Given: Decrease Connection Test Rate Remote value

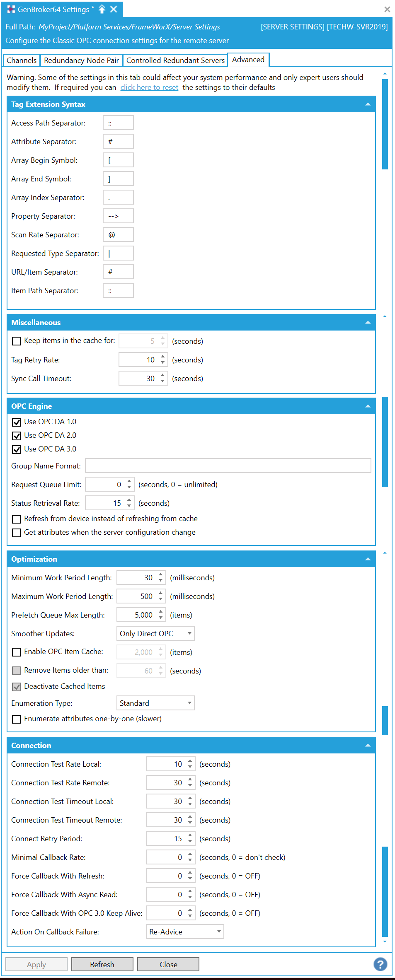Looking at the screenshot, I should [x=190, y=786].
